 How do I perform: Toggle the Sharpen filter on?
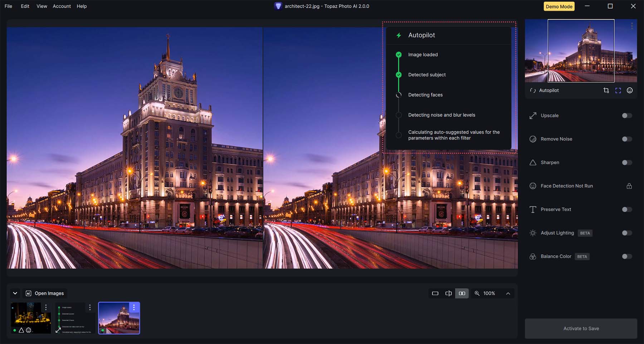(x=626, y=163)
